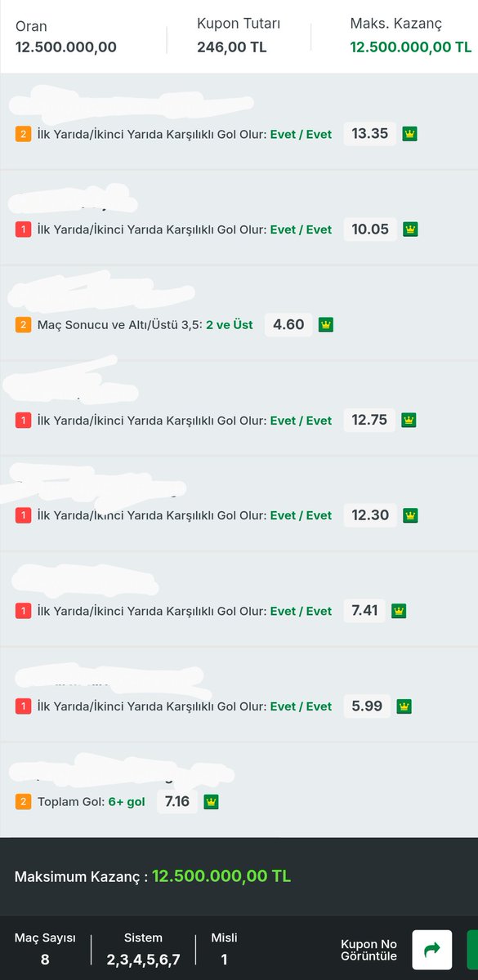Click the crown icon beside odds 12.30

coord(410,515)
